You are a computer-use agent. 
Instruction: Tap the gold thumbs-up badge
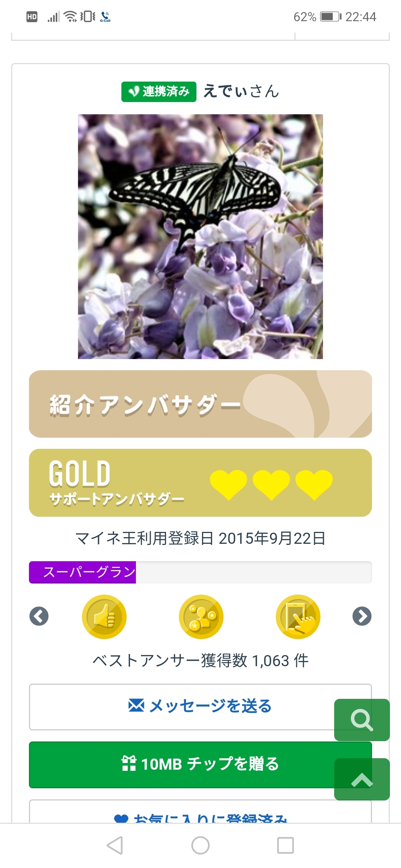tap(104, 617)
